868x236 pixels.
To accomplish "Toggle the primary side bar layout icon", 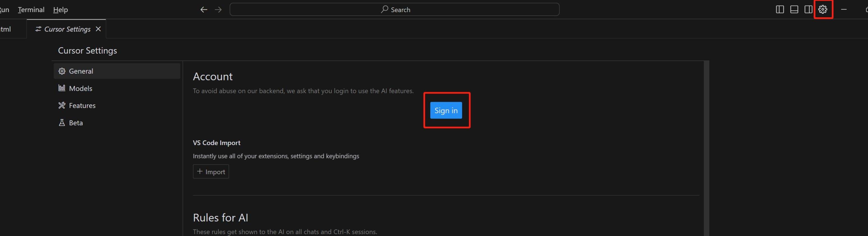I will point(780,10).
